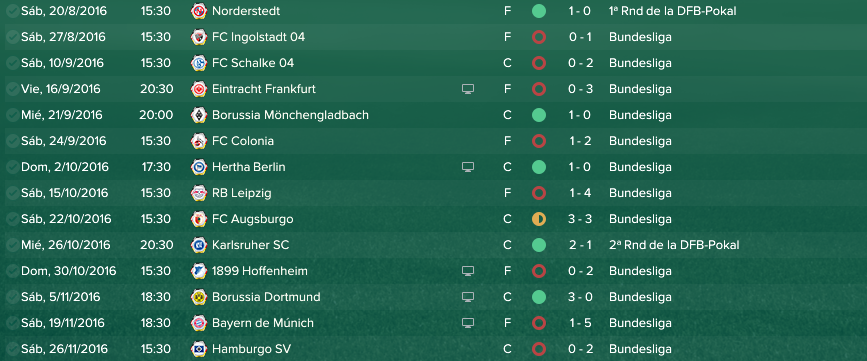Toggle the checkmark beside Sáb, 27/8/2016
Viewport: 867px width, 361px height.
click(12, 37)
